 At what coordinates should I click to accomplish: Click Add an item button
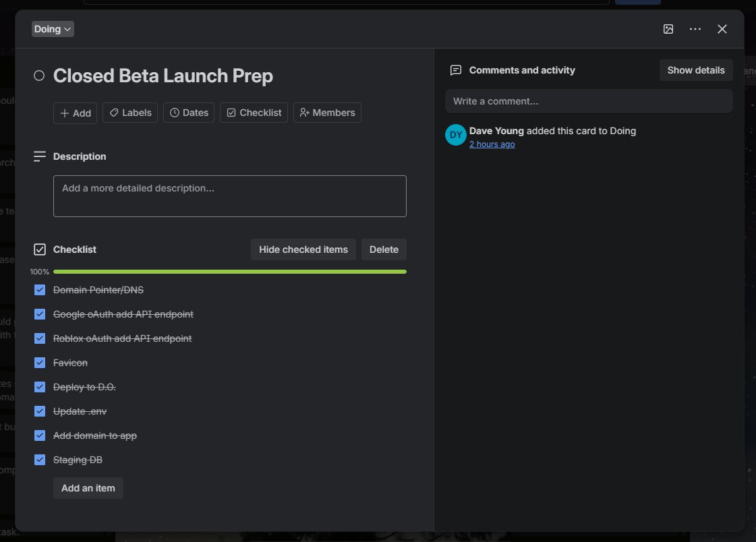[x=88, y=488]
